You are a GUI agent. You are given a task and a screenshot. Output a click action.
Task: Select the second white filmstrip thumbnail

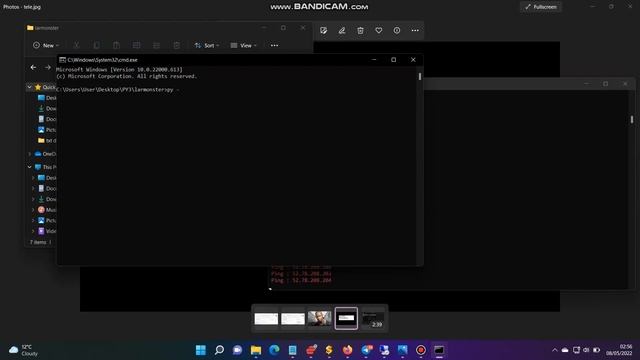pyautogui.click(x=293, y=318)
